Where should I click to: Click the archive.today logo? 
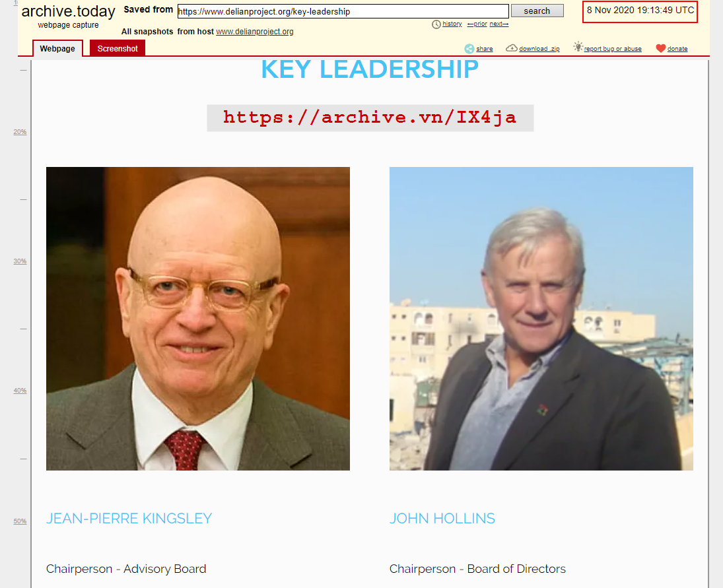coord(68,11)
